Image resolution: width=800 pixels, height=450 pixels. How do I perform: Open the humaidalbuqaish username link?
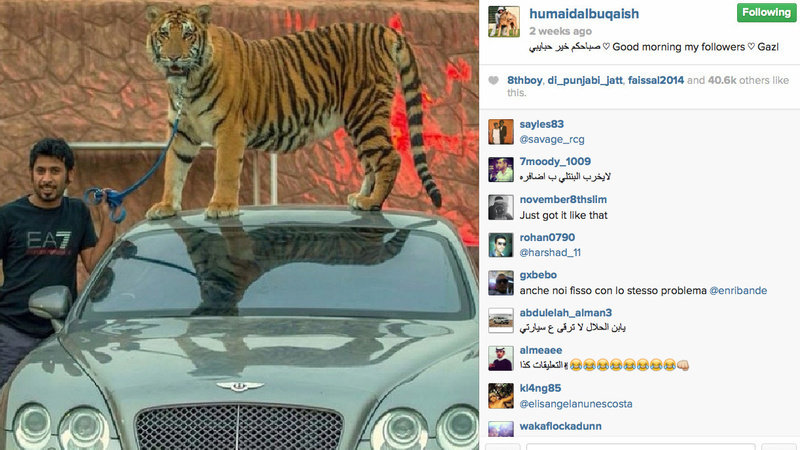(x=584, y=14)
